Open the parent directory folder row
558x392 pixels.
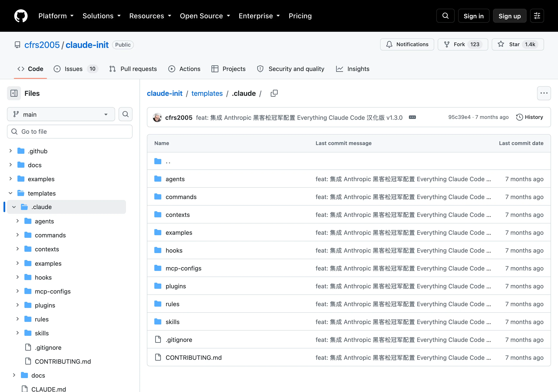[349, 161]
